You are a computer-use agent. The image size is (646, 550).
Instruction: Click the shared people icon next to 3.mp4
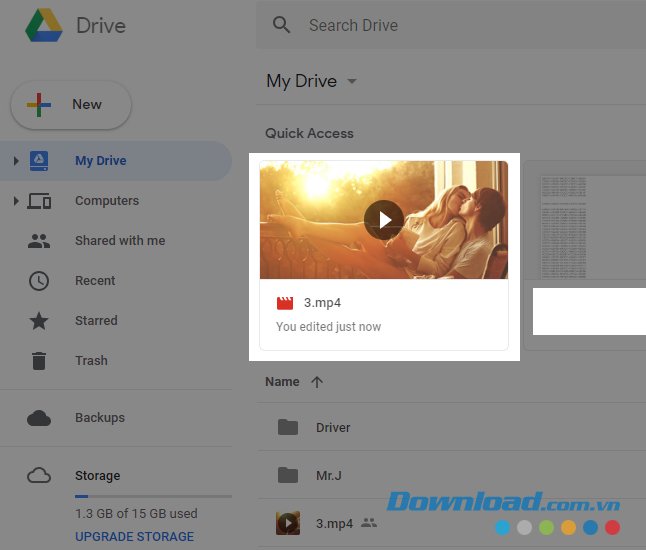point(369,523)
